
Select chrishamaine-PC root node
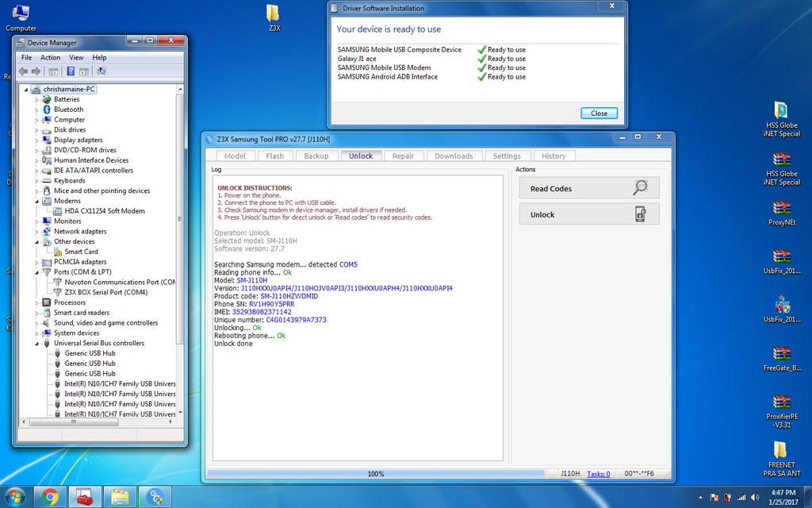(x=69, y=89)
